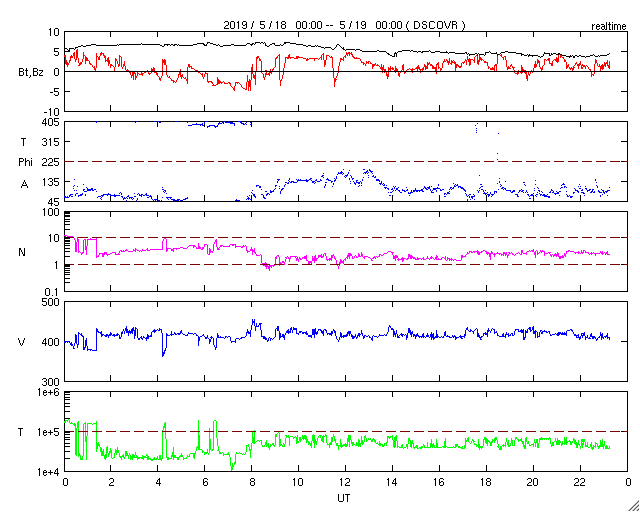Click the "225" tick on the Phi axis

[51, 162]
